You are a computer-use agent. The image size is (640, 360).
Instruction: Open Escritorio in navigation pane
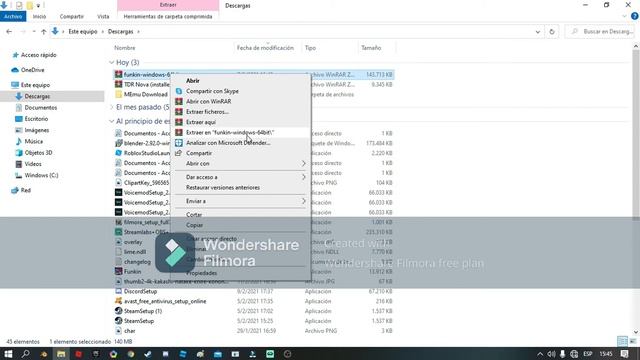tap(36, 119)
